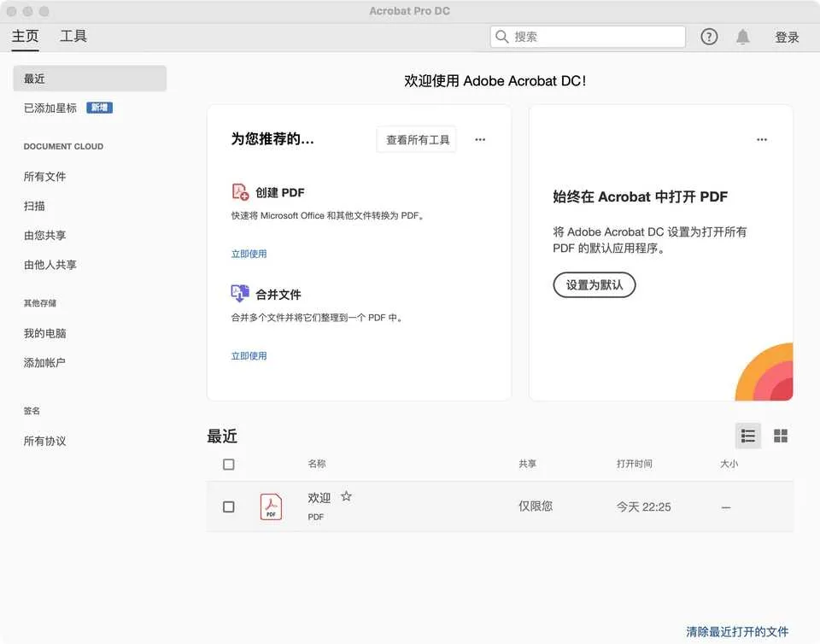The image size is (820, 644).
Task: Open the 欢迎 file name
Action: (319, 498)
